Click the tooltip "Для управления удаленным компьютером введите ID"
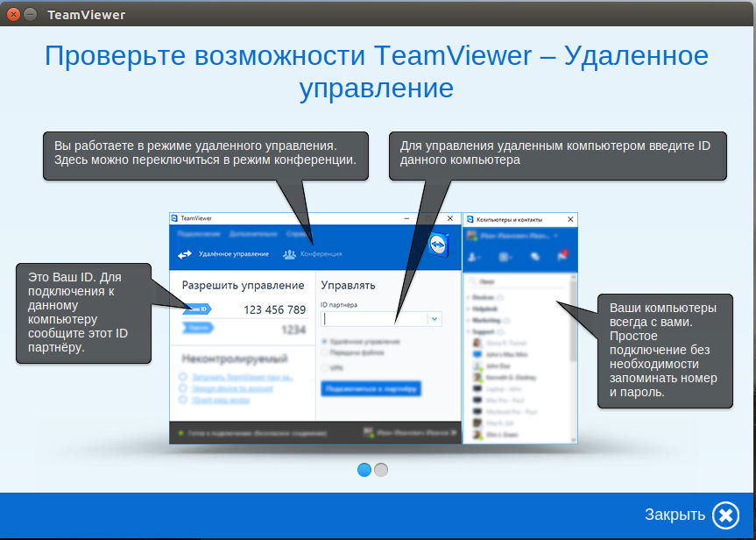Viewport: 756px width, 540px height. pyautogui.click(x=557, y=156)
